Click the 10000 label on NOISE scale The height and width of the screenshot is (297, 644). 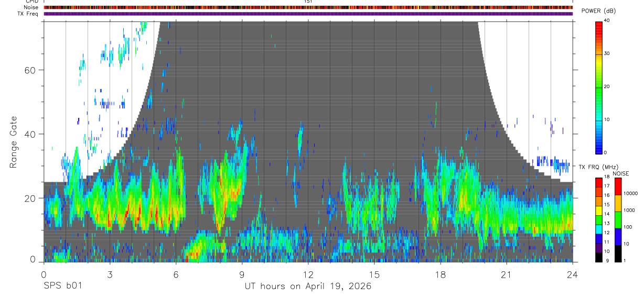coord(630,193)
